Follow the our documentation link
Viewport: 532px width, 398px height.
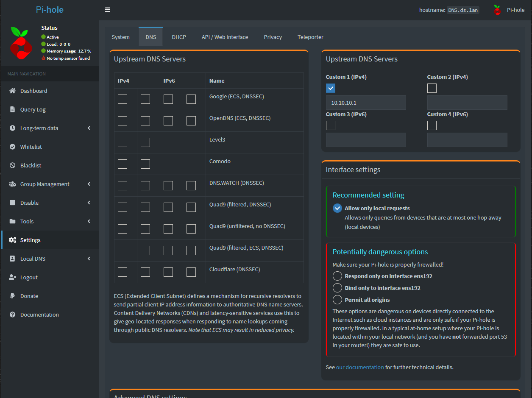[360, 367]
